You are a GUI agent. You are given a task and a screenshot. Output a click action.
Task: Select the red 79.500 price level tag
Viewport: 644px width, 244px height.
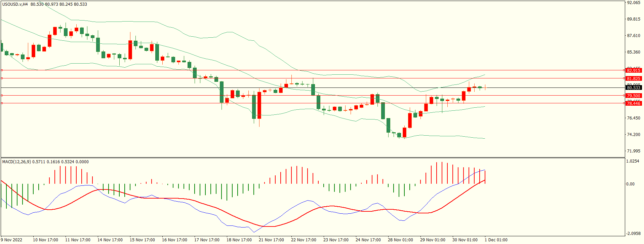point(634,96)
